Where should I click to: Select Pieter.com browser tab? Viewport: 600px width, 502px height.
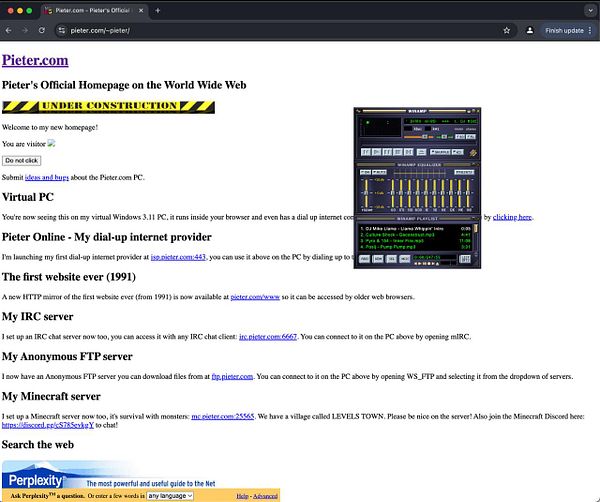[93, 11]
